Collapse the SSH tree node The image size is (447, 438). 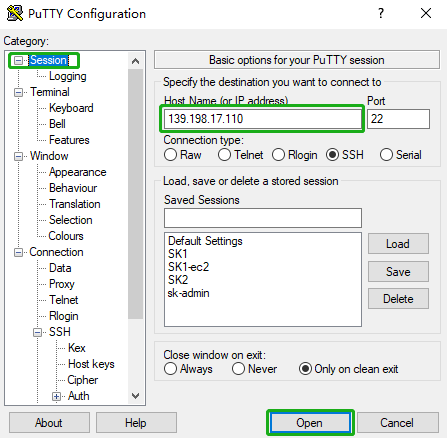pos(37,332)
